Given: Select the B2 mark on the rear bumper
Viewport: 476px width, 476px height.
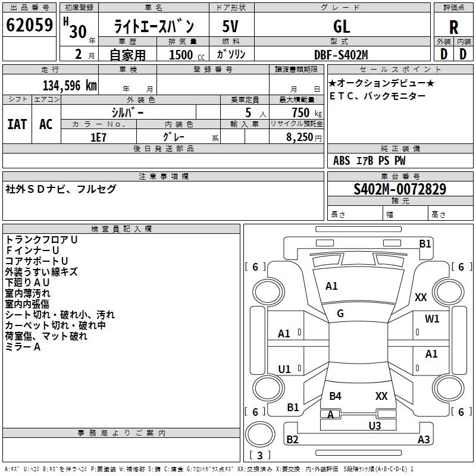Looking at the screenshot, I should tap(293, 440).
